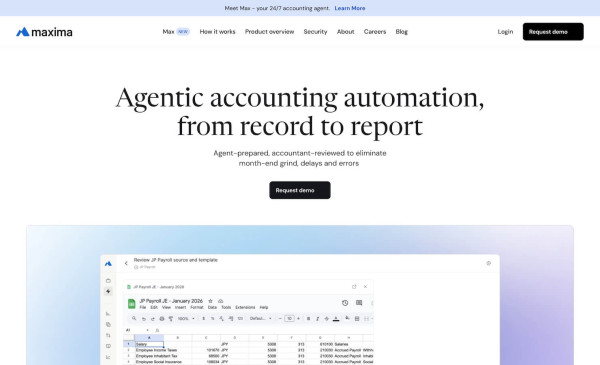Open the spreadsheet File menu
The width and height of the screenshot is (600, 365).
click(143, 307)
